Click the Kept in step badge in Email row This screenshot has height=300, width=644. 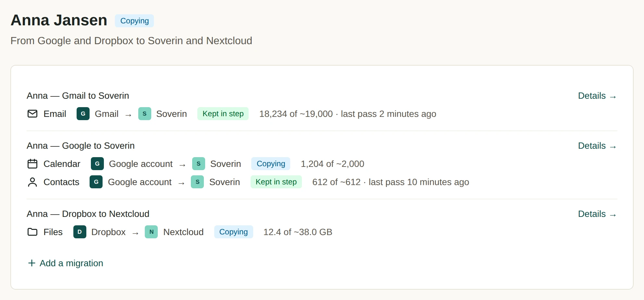[223, 114]
